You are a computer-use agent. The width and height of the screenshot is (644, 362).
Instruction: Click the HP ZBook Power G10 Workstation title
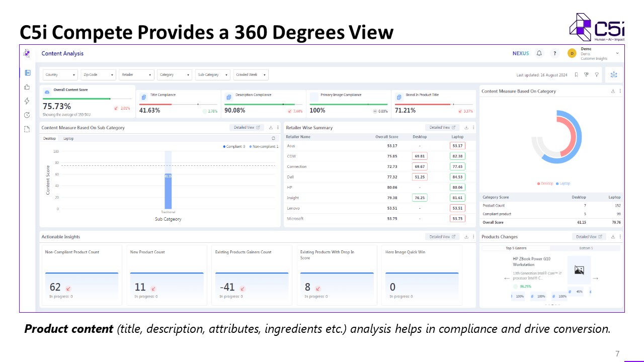coord(532,261)
